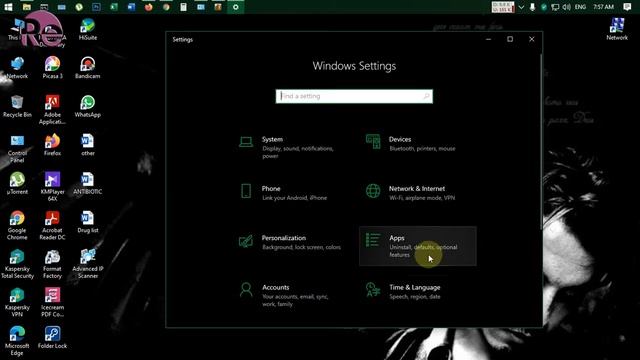Switch to Firefox in the taskbar

pos(149,7)
